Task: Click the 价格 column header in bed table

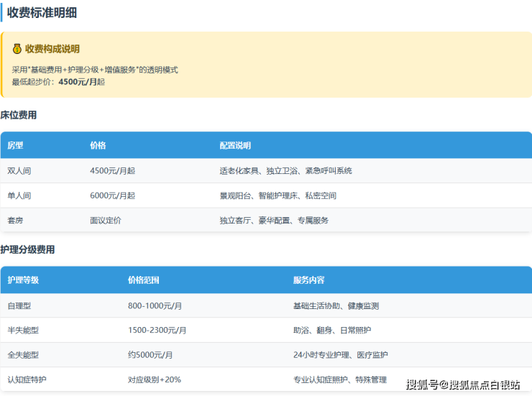Action: [x=98, y=145]
